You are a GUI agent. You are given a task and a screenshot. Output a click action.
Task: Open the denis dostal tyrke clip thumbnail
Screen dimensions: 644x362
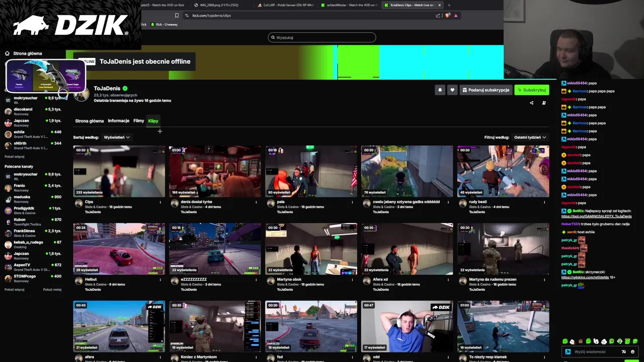click(215, 171)
